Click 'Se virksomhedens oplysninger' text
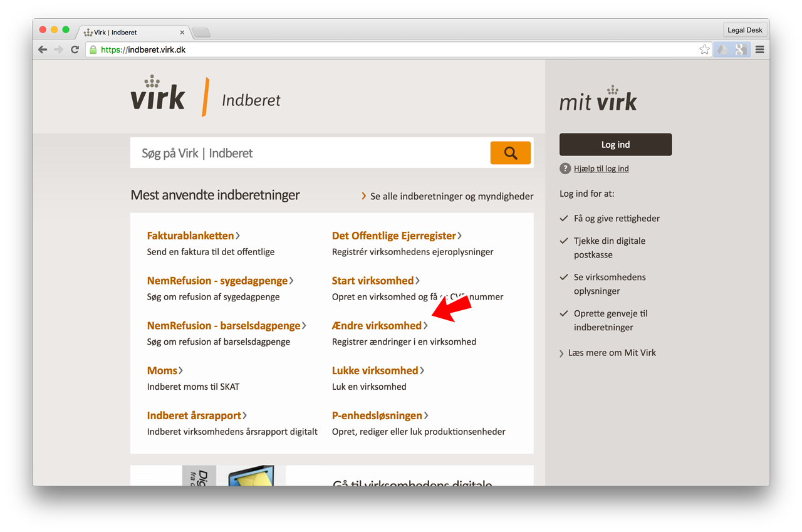This screenshot has width=802, height=532. pyautogui.click(x=610, y=284)
